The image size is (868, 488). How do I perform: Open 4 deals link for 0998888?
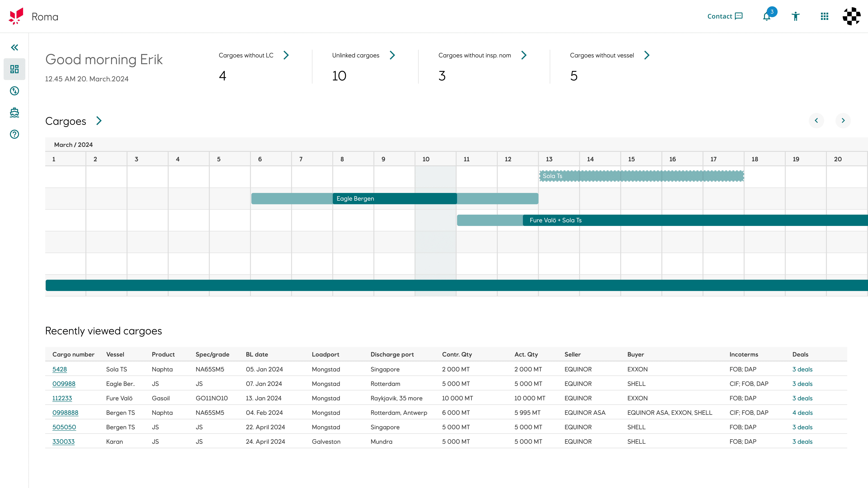802,413
